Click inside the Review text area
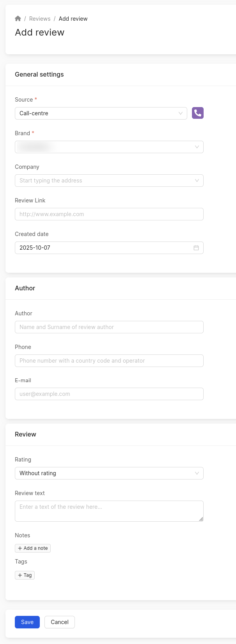 (109, 511)
